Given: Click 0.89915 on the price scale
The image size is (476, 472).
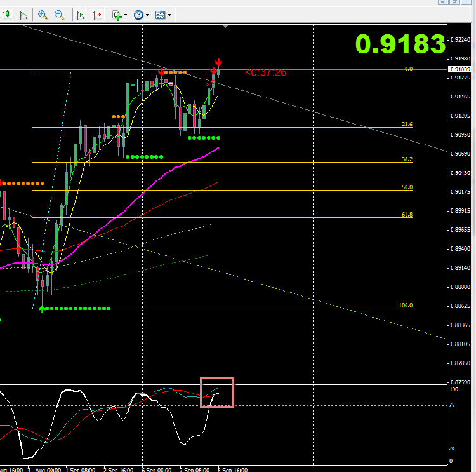Looking at the screenshot, I should 460,211.
